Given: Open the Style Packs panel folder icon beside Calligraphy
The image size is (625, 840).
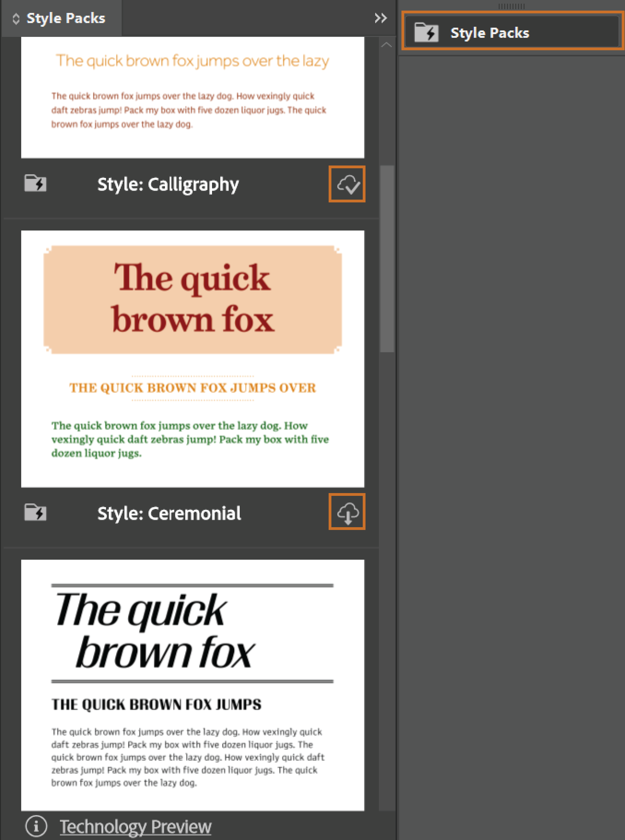Looking at the screenshot, I should pyautogui.click(x=35, y=184).
